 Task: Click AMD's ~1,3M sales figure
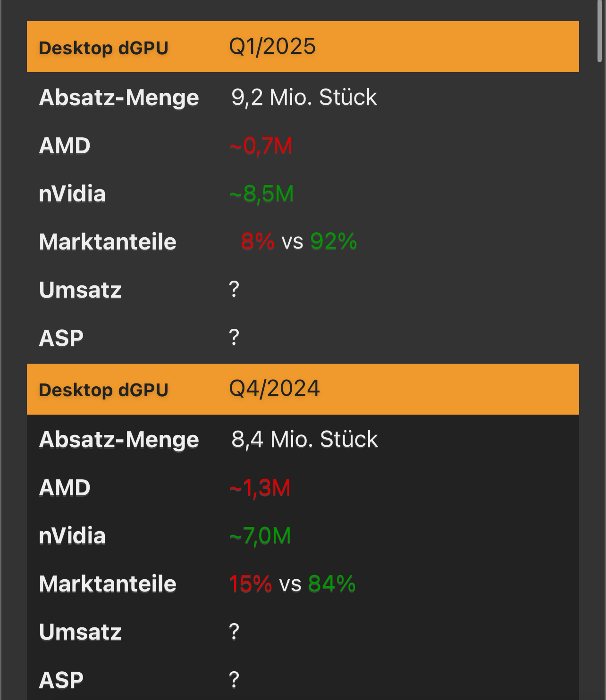pos(260,488)
